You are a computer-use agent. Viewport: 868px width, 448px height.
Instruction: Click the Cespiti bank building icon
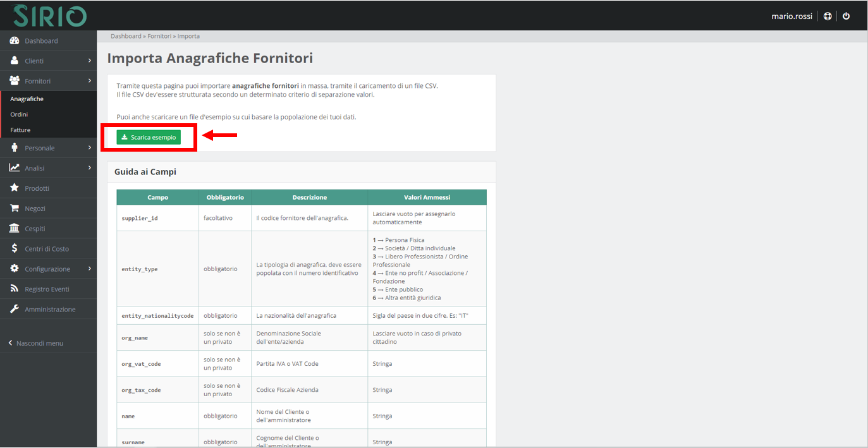point(14,229)
